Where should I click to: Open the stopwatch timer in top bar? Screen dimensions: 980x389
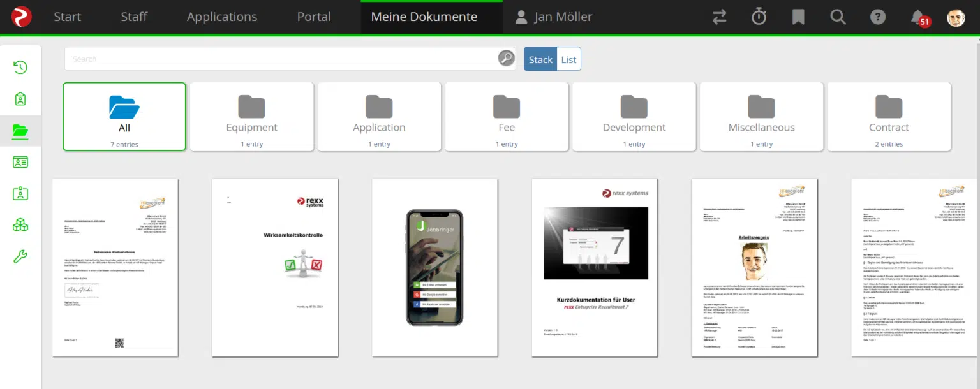(x=759, y=17)
